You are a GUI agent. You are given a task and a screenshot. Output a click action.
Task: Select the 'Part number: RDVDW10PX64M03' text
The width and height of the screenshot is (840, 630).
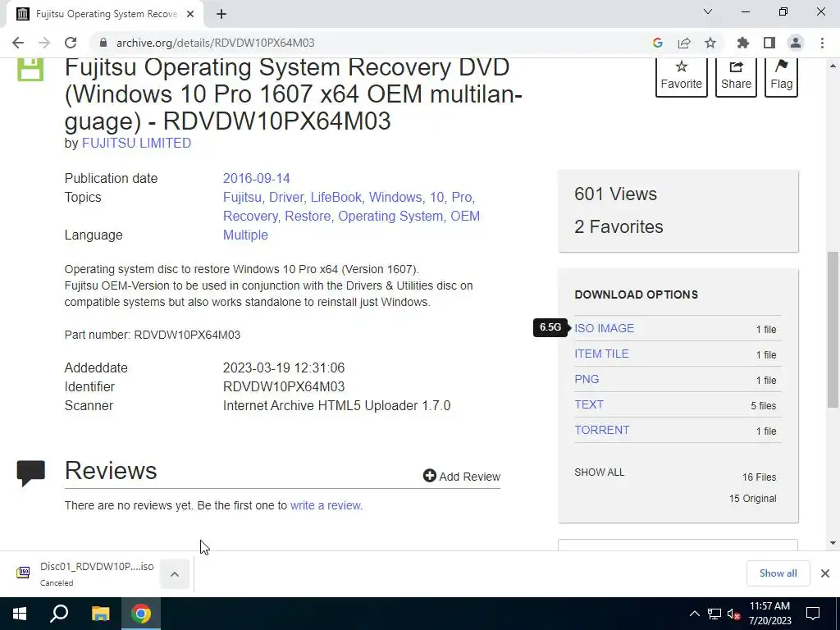pyautogui.click(x=152, y=335)
